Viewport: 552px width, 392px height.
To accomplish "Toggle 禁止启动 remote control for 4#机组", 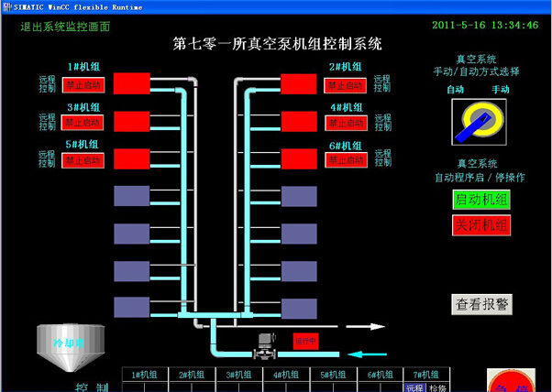I will point(345,123).
